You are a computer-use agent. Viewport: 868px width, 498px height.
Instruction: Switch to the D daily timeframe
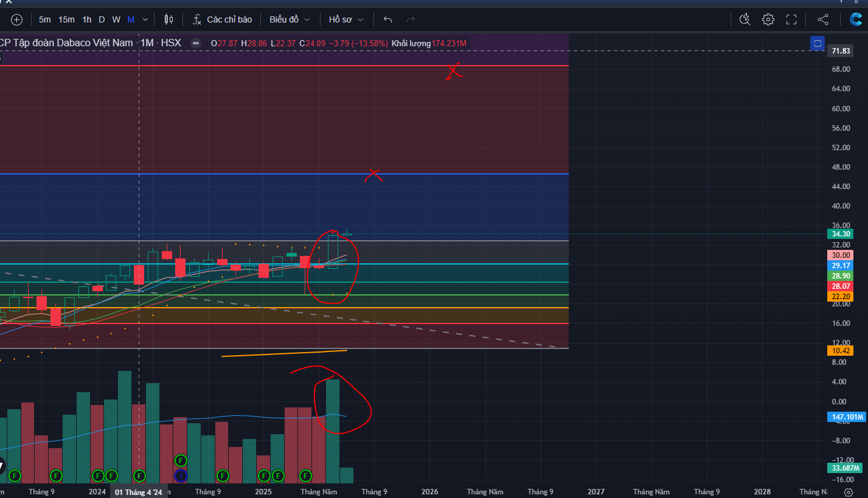coord(102,19)
